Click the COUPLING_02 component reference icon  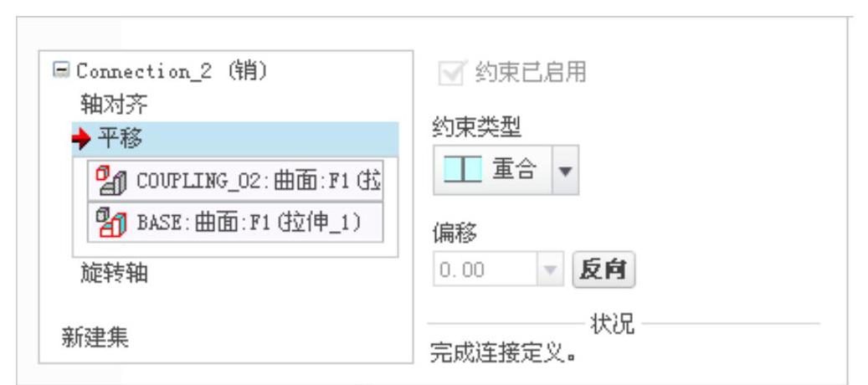click(x=111, y=180)
